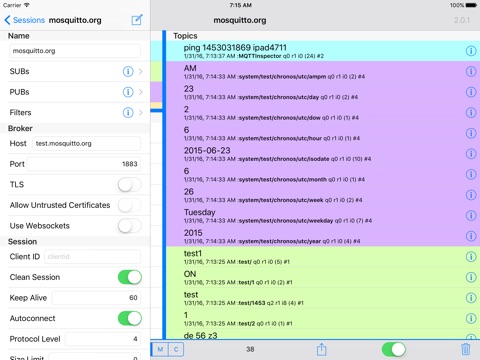Screen dimensions: 480x360
Task: Info icon for ON test/1 topic
Action: pyautogui.click(x=471, y=277)
